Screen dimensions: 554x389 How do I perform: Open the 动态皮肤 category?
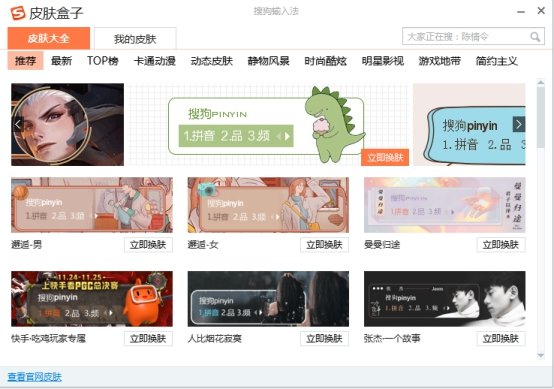click(x=212, y=61)
